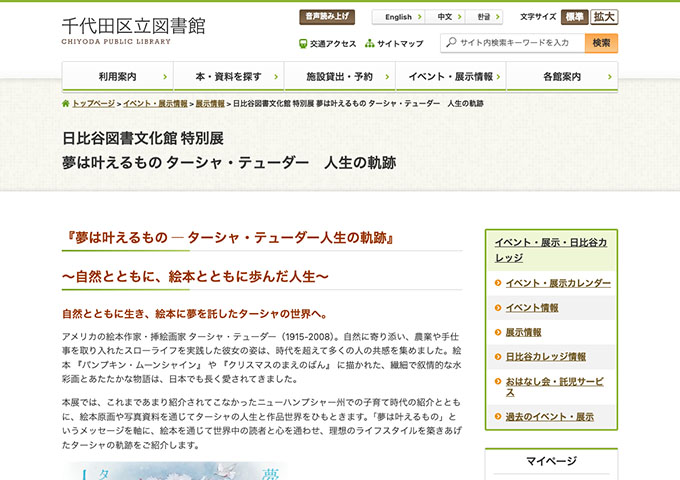Open the 各館案内 menu
Viewport: 680px width, 480px height.
coord(562,77)
